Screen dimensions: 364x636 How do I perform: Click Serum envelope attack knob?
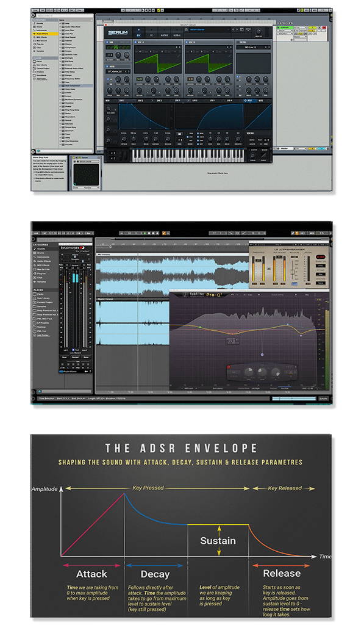124,139
